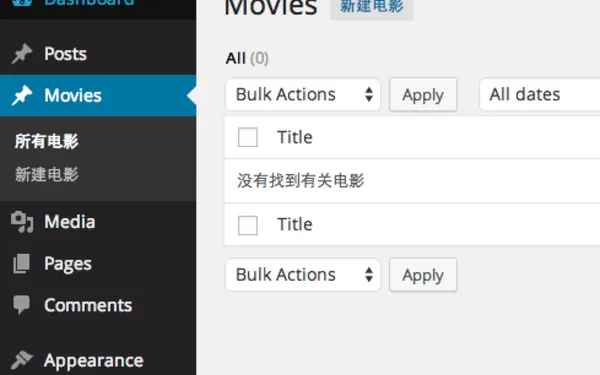
Task: Tick the header Title select-all checkbox
Action: pos(248,137)
